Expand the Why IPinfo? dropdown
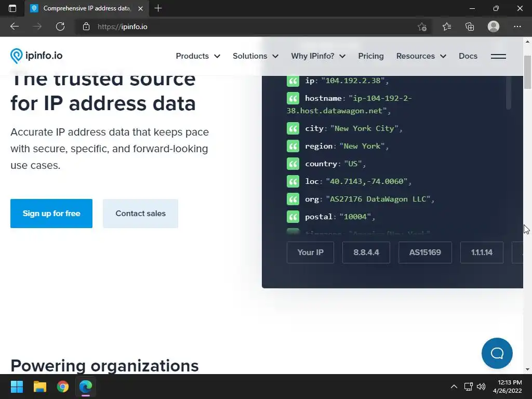 pyautogui.click(x=318, y=56)
